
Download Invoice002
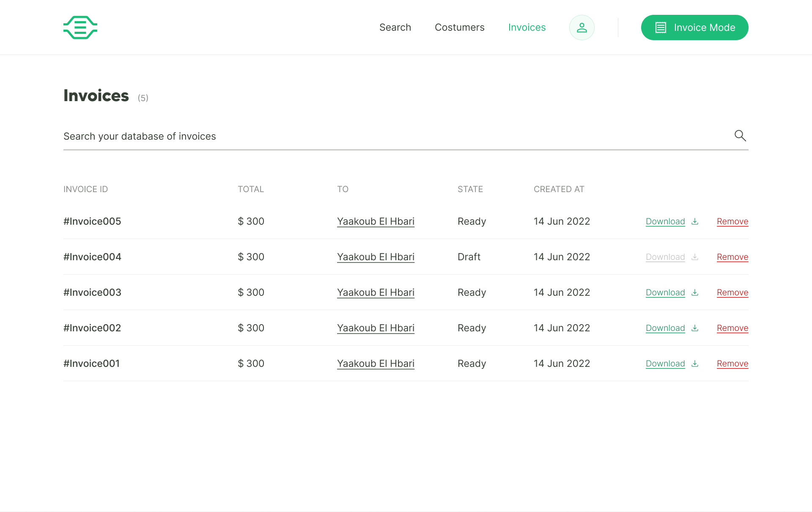point(665,328)
